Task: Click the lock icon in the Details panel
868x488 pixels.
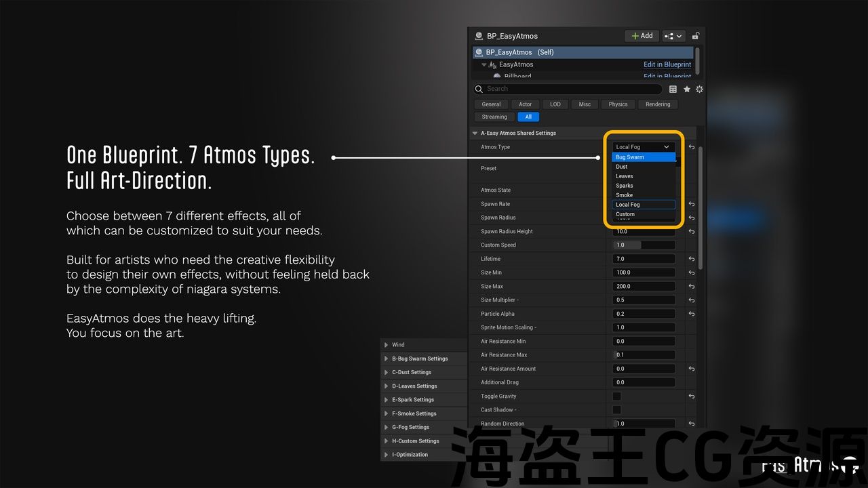Action: (x=695, y=36)
